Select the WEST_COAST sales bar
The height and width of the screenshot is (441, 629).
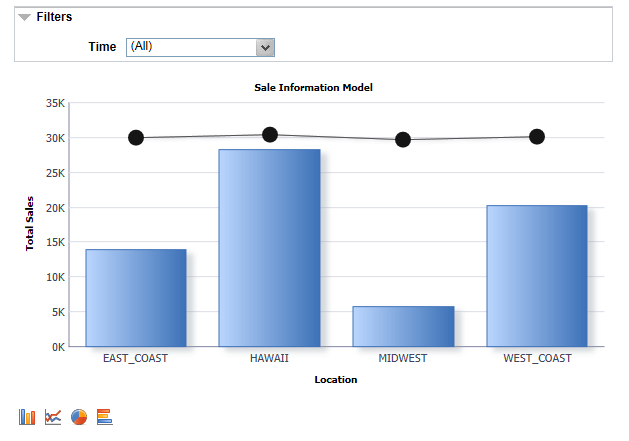(x=537, y=276)
